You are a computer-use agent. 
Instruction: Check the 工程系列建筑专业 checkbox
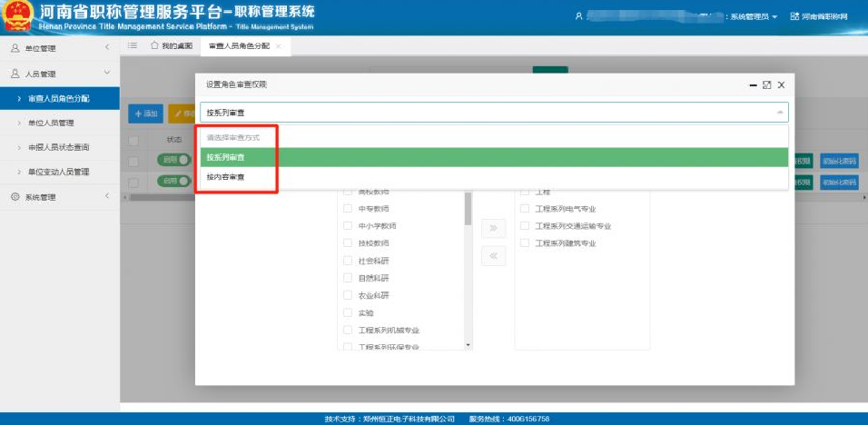[x=525, y=243]
